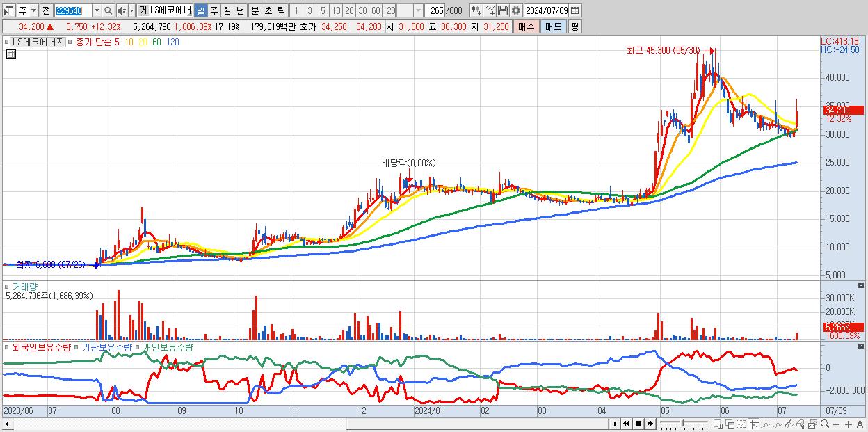Click the 20 interval button
The height and width of the screenshot is (432, 868).
pyautogui.click(x=349, y=10)
